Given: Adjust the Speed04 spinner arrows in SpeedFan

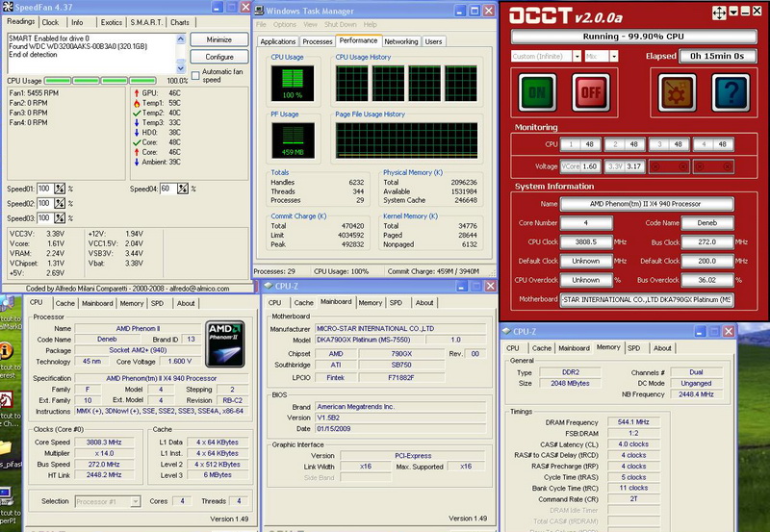Looking at the screenshot, I should (x=183, y=189).
